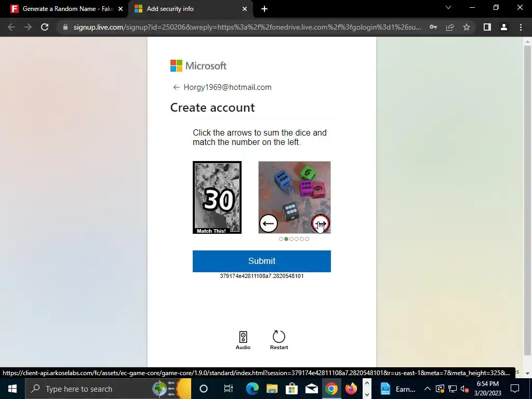Click the Submit button
532x399 pixels.
coord(262,261)
